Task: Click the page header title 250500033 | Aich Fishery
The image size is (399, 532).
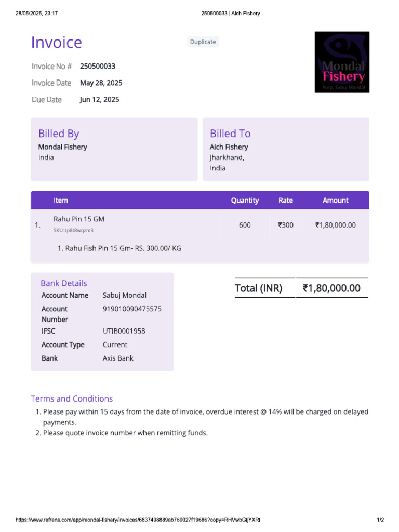Action: (230, 13)
